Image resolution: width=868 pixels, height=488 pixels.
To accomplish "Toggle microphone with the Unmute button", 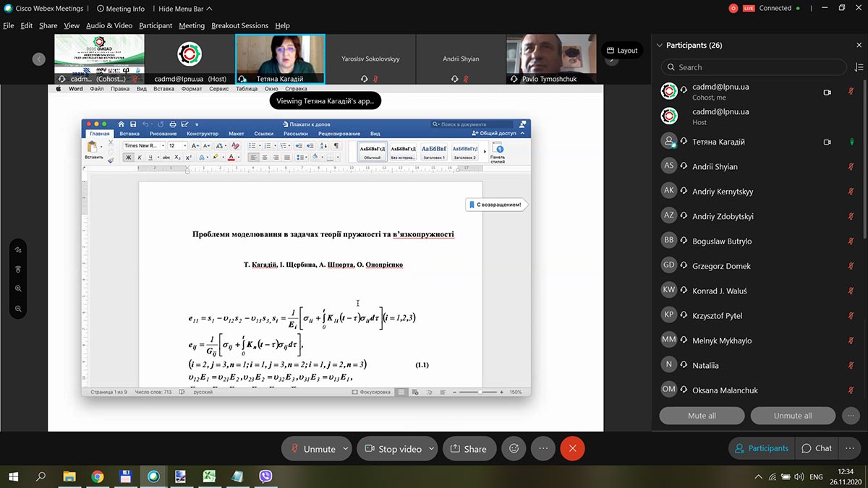I will (312, 448).
